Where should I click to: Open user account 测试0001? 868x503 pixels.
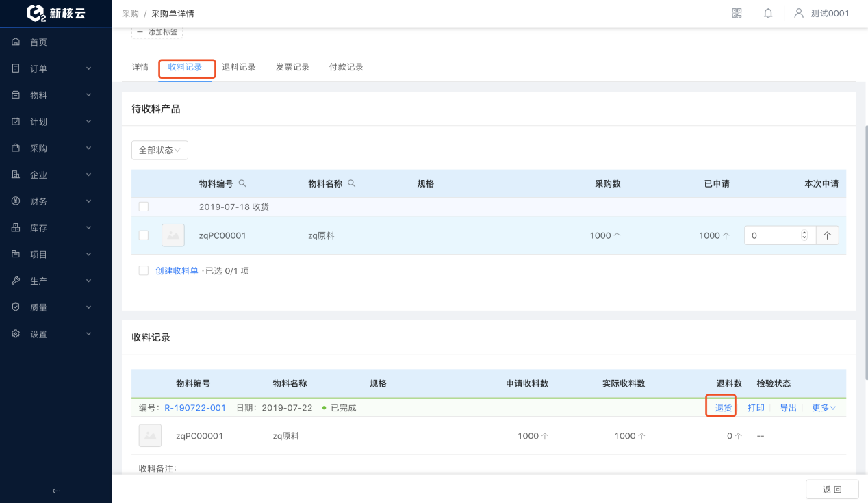[821, 13]
